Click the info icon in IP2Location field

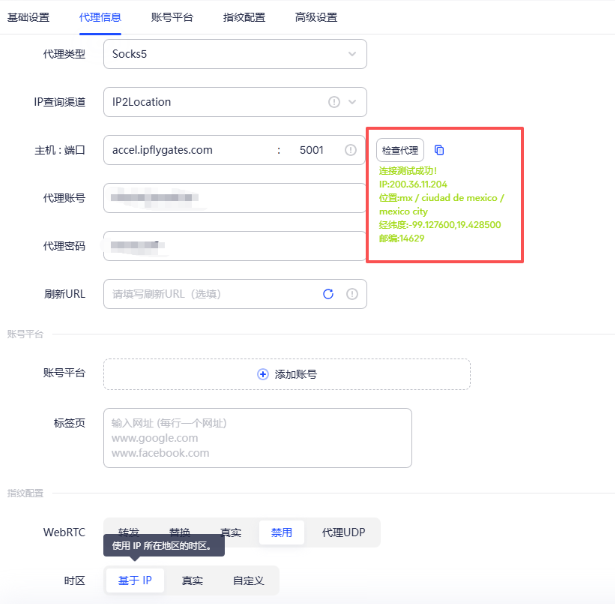(x=334, y=102)
